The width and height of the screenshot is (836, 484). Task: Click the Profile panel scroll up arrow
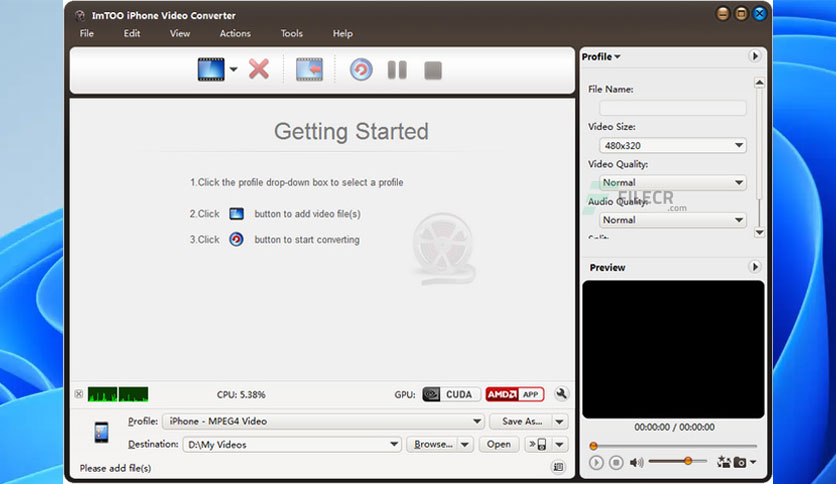pyautogui.click(x=759, y=83)
